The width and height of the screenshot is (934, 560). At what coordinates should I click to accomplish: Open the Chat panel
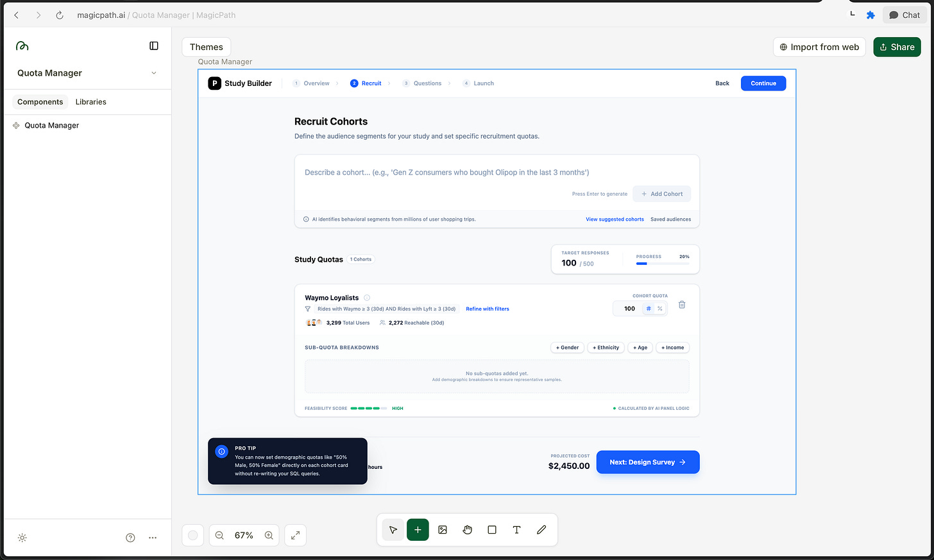click(x=904, y=15)
